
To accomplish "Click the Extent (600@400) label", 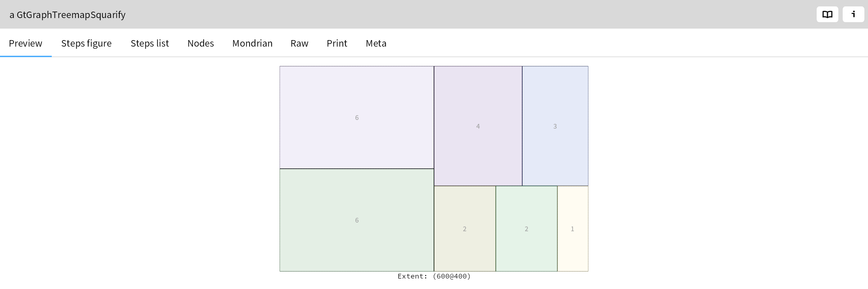I will point(434,276).
